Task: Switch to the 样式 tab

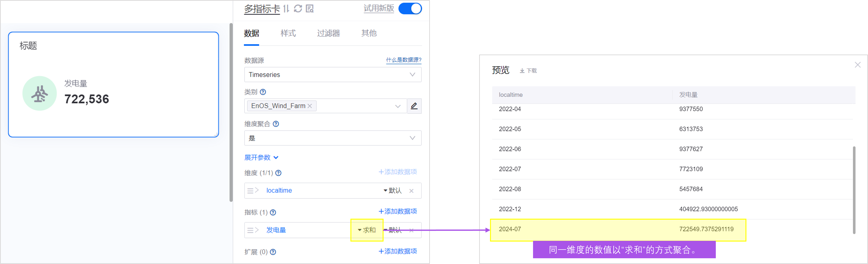Action: pyautogui.click(x=288, y=33)
